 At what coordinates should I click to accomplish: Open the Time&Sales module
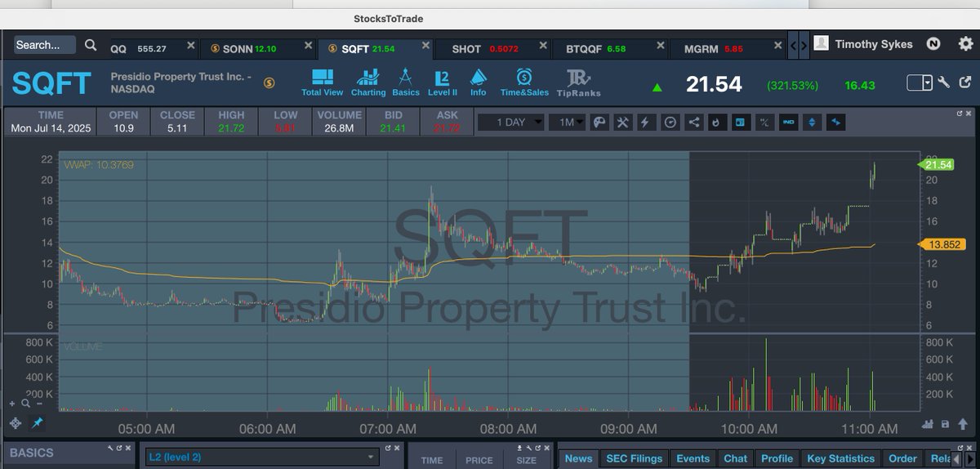click(524, 83)
